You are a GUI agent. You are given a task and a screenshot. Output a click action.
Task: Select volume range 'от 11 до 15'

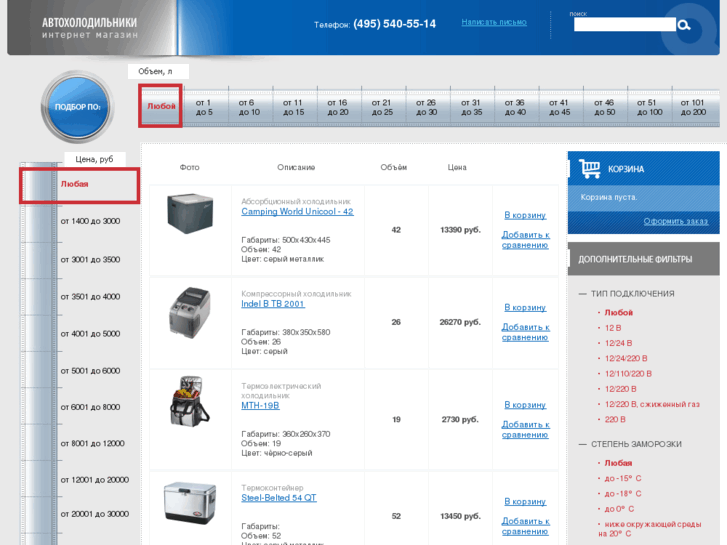(x=293, y=107)
